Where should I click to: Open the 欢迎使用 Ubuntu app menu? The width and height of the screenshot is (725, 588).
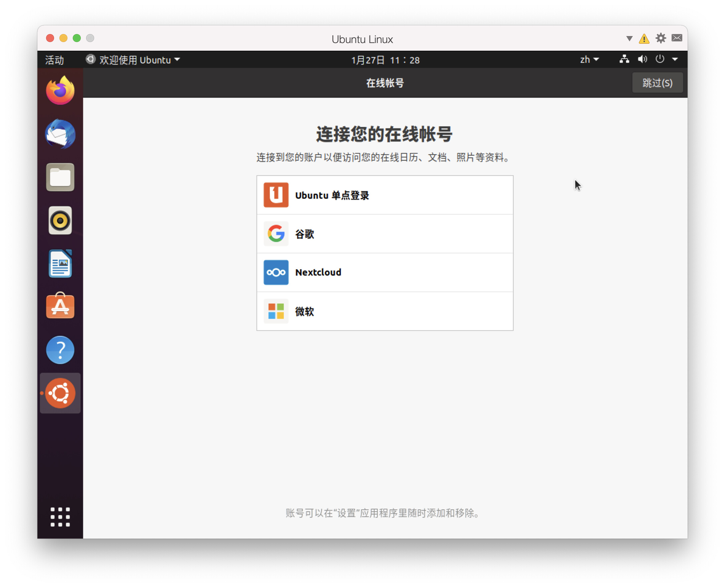133,60
